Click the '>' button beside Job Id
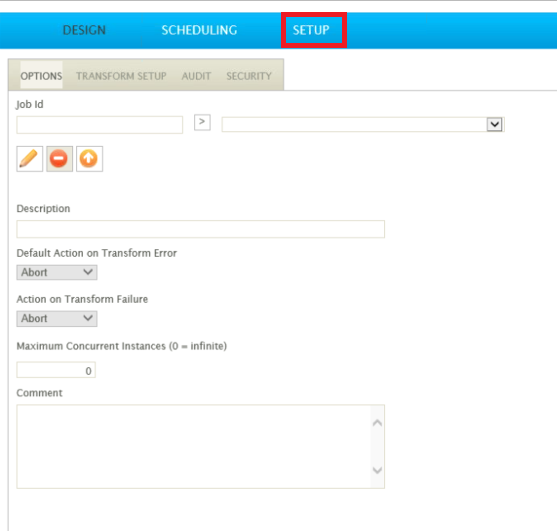The width and height of the screenshot is (557, 531). click(x=202, y=123)
